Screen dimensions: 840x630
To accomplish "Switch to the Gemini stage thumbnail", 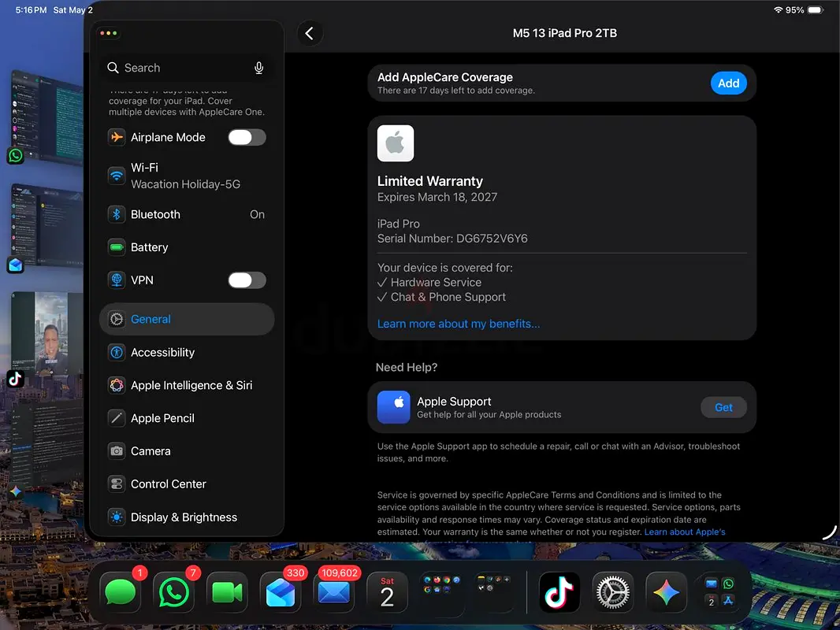I will 48,444.
